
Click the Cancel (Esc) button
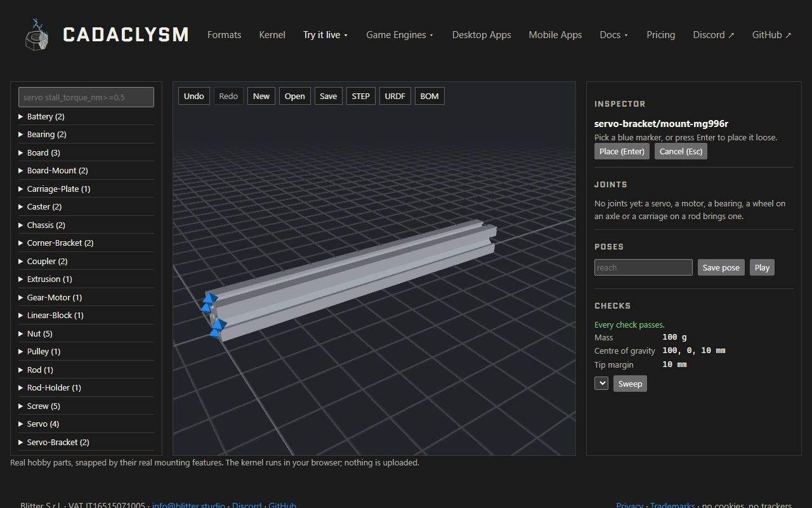(x=681, y=151)
